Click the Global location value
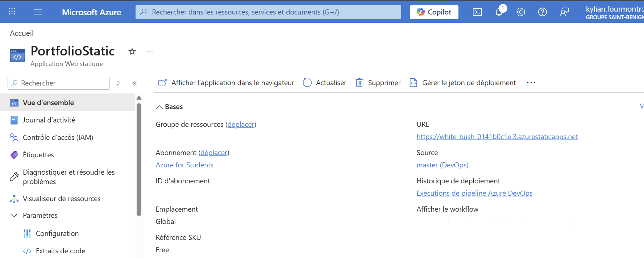This screenshot has height=258, width=644. point(166,221)
